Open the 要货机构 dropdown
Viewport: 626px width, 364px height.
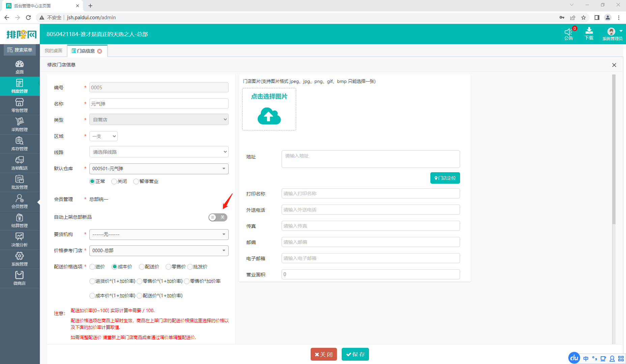click(x=159, y=234)
